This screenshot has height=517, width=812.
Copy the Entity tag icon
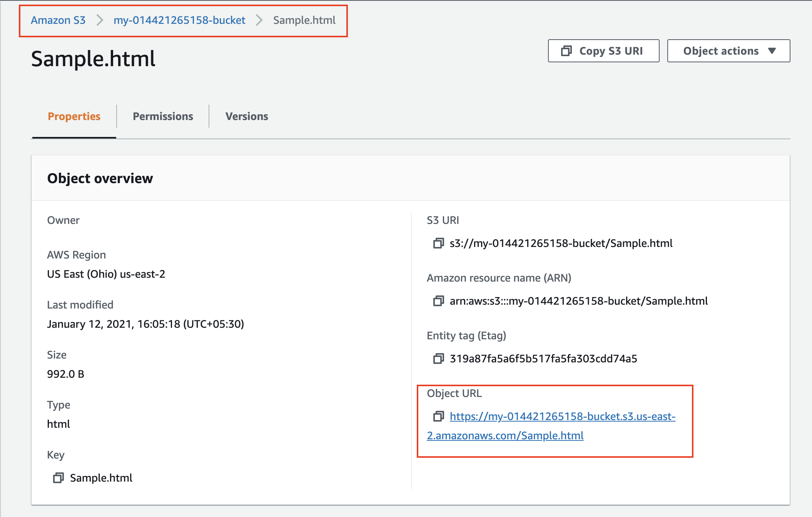(x=438, y=359)
